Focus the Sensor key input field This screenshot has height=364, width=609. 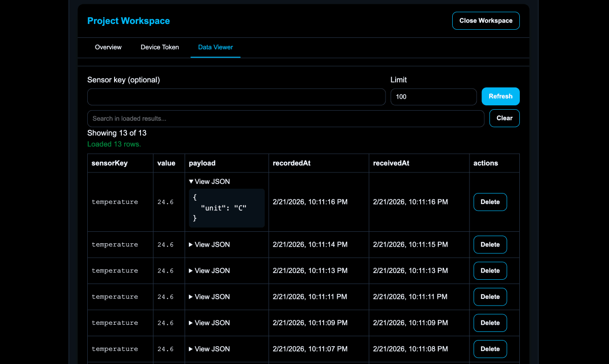pos(236,97)
